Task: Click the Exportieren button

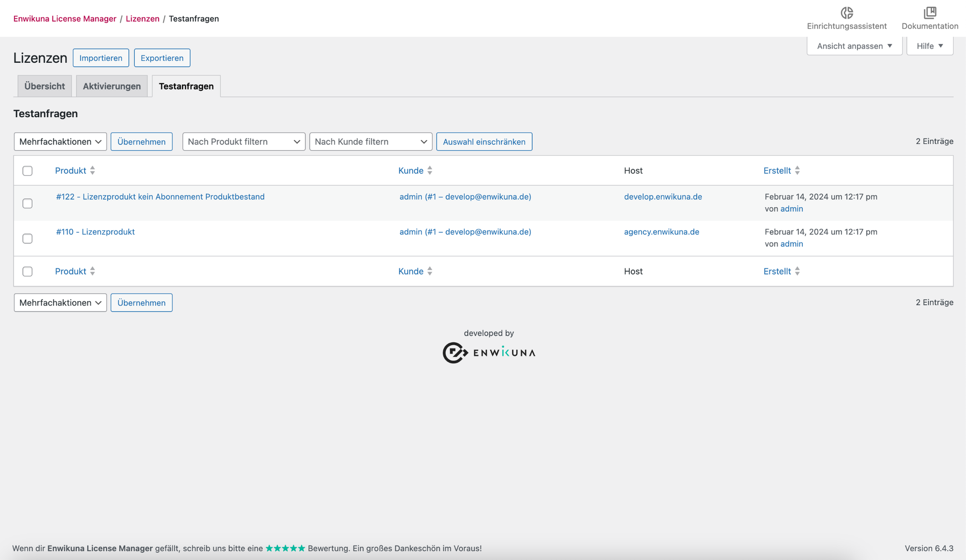Action: 162,58
